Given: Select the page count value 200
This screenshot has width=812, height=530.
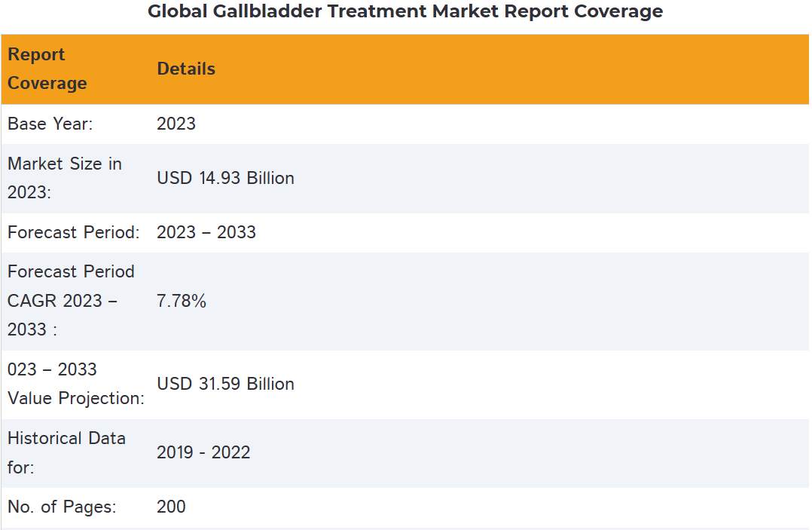Looking at the screenshot, I should tap(171, 507).
